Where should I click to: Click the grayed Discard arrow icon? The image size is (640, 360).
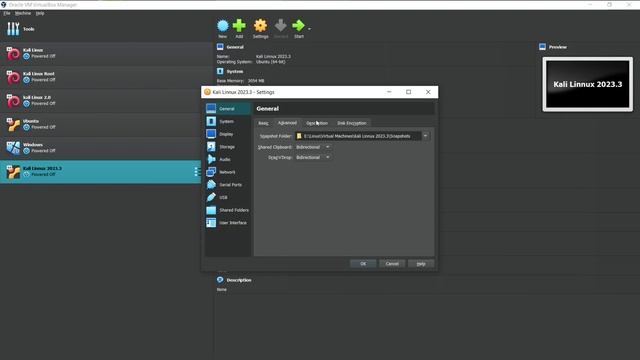click(280, 26)
